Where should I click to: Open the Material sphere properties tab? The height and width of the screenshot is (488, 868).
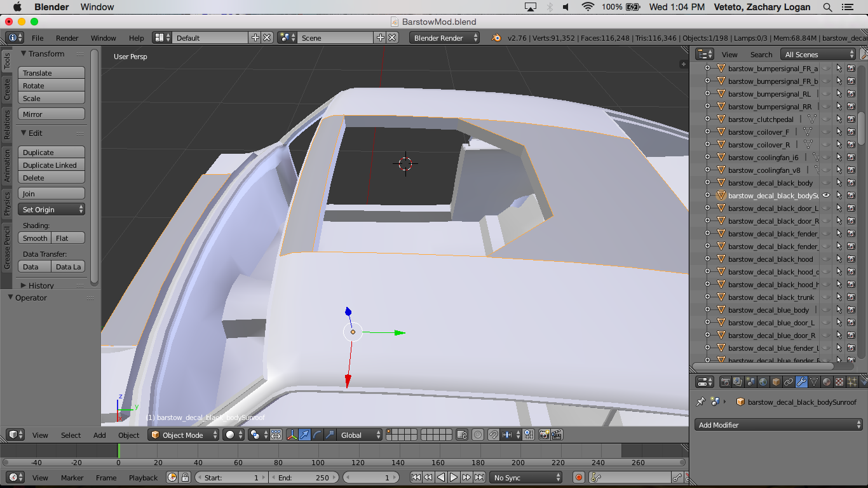click(x=827, y=382)
